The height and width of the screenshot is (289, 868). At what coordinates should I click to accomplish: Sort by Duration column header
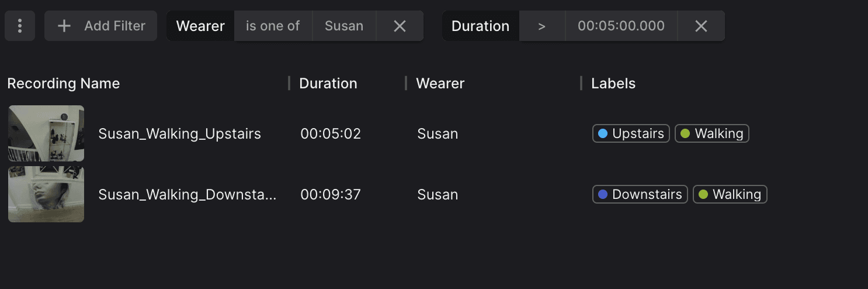click(328, 84)
